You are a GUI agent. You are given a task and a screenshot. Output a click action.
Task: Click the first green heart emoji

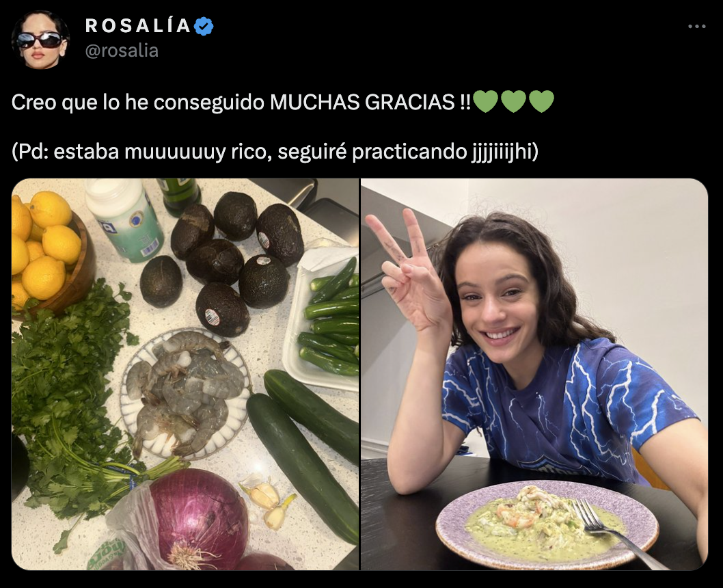(x=486, y=101)
